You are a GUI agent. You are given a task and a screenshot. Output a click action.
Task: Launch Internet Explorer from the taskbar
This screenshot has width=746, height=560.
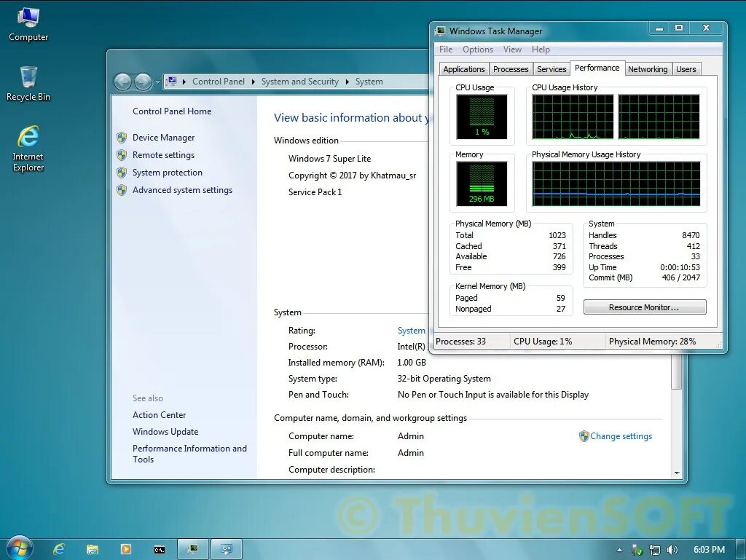pyautogui.click(x=59, y=550)
